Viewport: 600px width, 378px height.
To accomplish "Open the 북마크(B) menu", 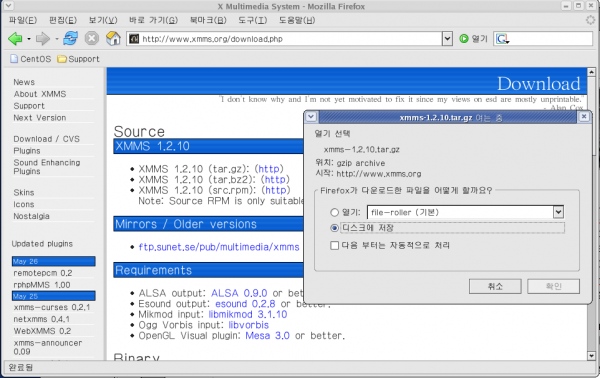I will pos(208,20).
